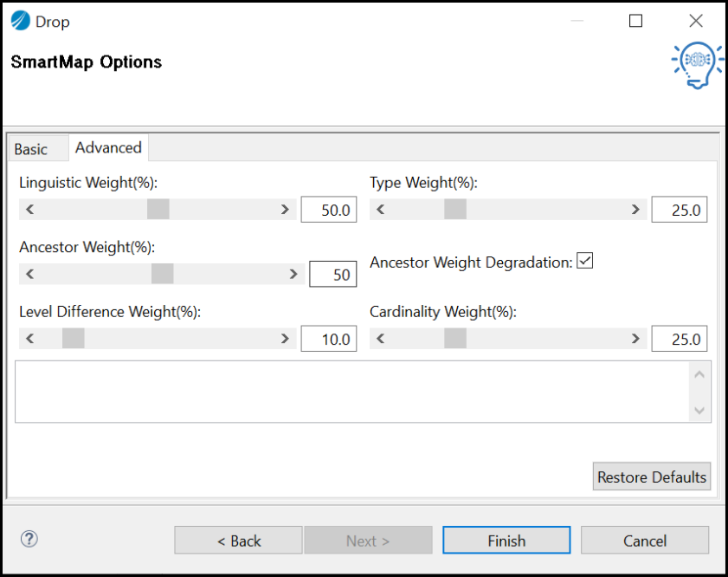This screenshot has width=728, height=577.
Task: Click Linguistic Weight slider left arrow
Action: point(30,210)
